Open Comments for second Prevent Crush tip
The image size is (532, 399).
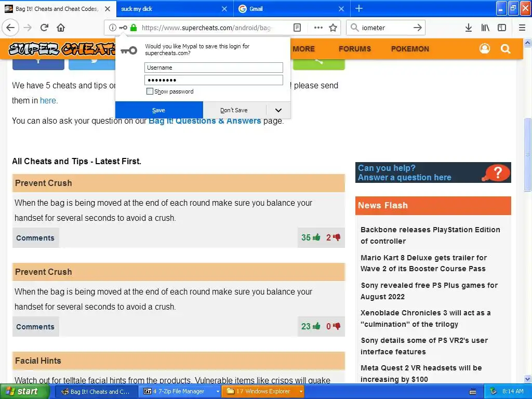(x=35, y=327)
